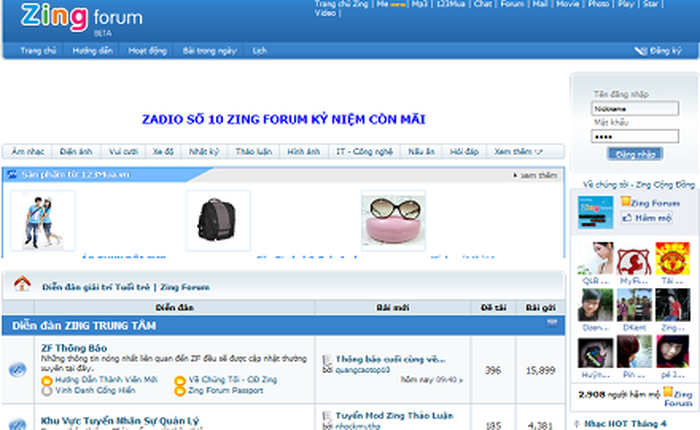Select the Xe độ category tab
Viewport: 700px width, 430px height.
[163, 152]
